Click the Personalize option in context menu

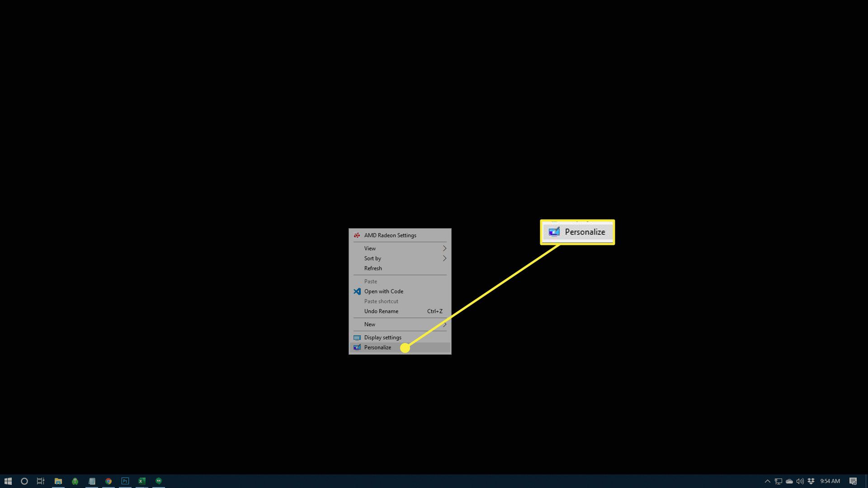click(377, 347)
